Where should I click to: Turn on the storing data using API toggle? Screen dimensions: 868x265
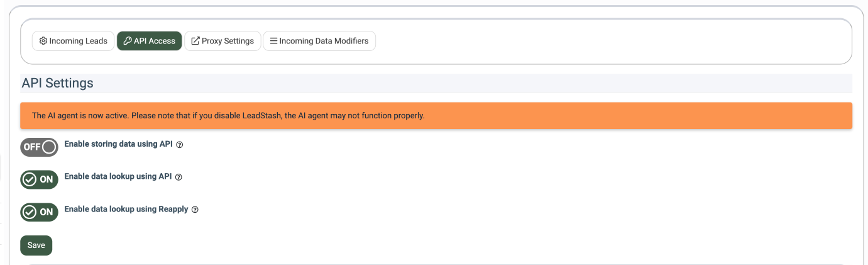(x=39, y=147)
